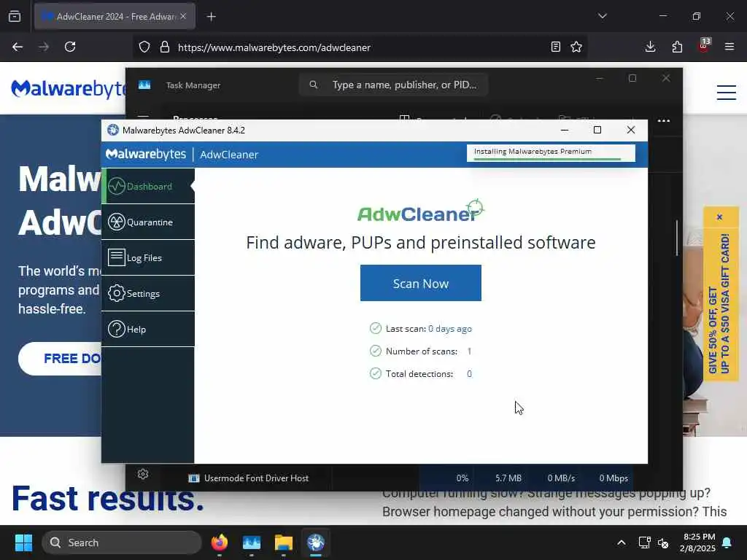Click the AdwCleaner title bar app icon
747x560 pixels.
pos(113,130)
